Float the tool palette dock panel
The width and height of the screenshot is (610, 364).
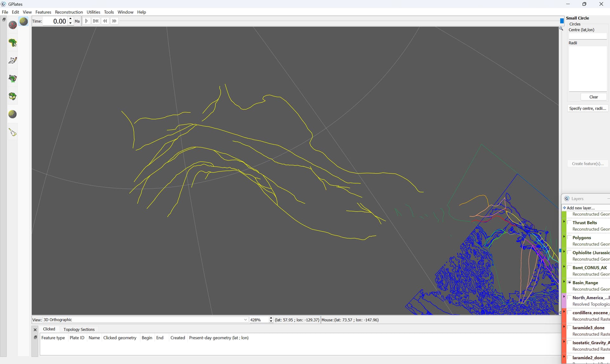pyautogui.click(x=4, y=19)
